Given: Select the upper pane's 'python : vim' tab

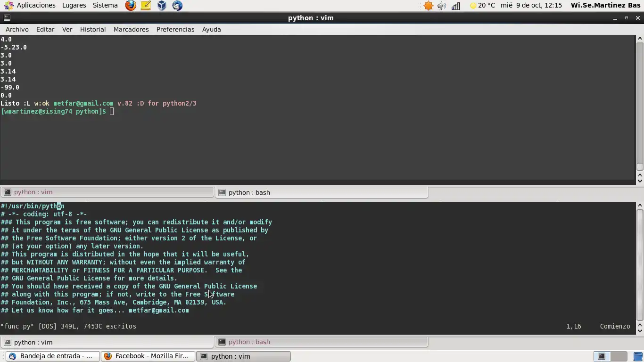Looking at the screenshot, I should pos(107,192).
